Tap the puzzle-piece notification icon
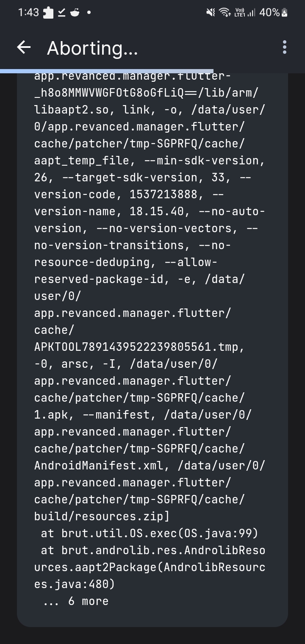305x644 pixels. 48,12
